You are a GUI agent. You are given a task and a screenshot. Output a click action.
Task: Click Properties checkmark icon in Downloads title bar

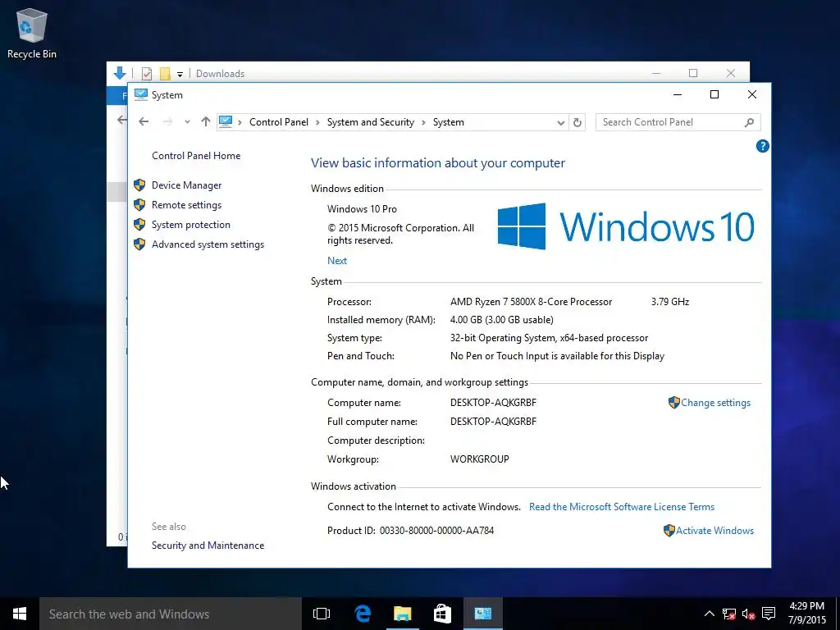point(147,74)
